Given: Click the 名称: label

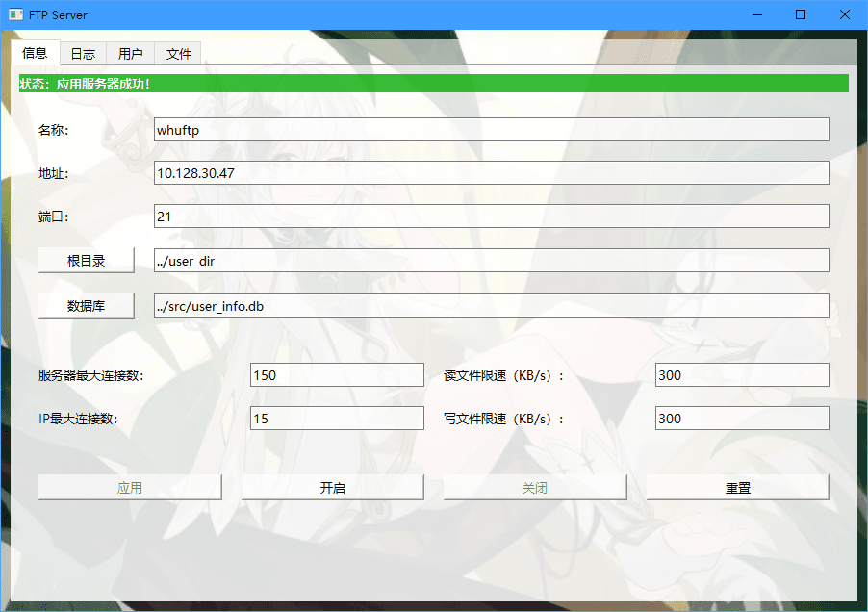Looking at the screenshot, I should tap(53, 130).
